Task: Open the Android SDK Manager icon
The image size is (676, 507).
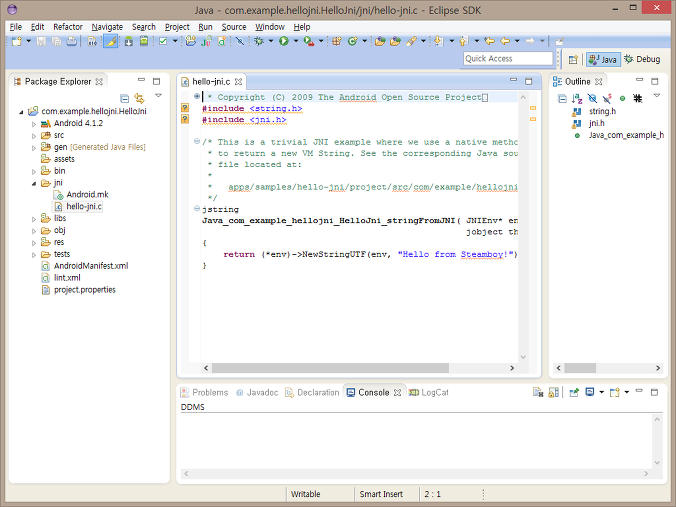Action: point(128,41)
